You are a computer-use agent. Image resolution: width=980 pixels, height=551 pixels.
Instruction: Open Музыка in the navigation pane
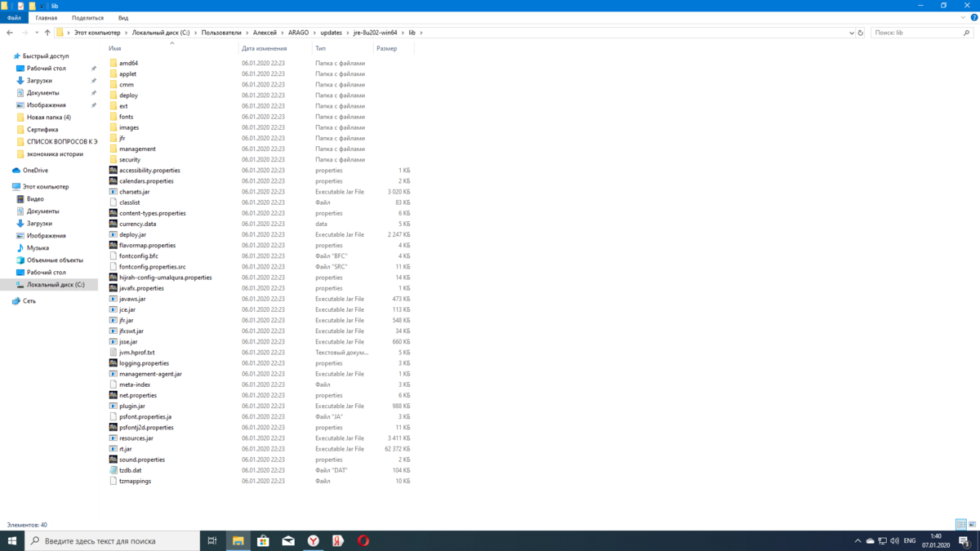[38, 248]
